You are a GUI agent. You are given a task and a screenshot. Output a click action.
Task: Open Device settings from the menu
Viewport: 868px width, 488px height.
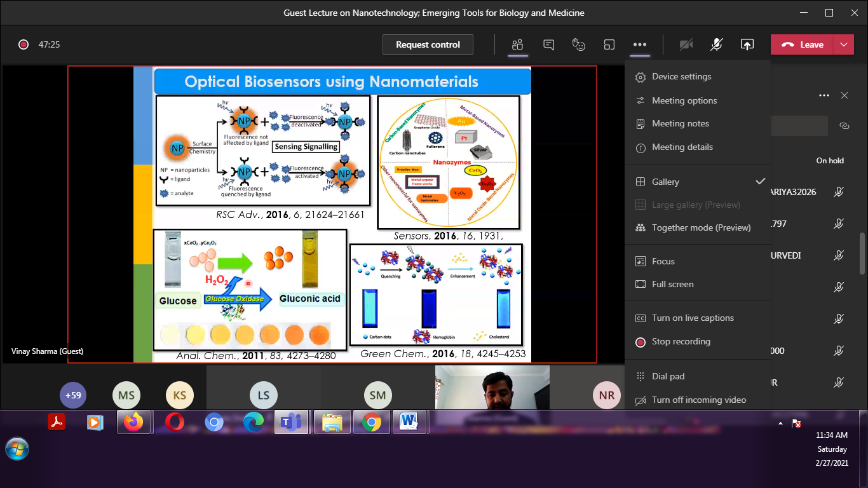(x=681, y=76)
